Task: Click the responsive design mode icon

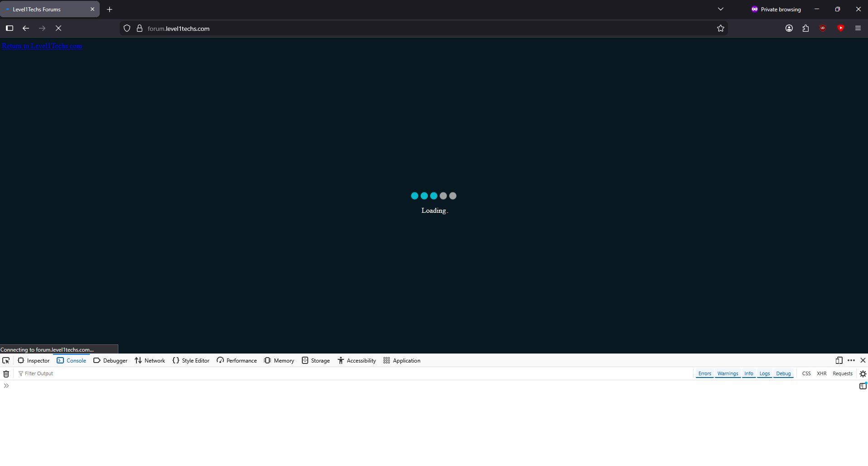Action: (x=839, y=361)
